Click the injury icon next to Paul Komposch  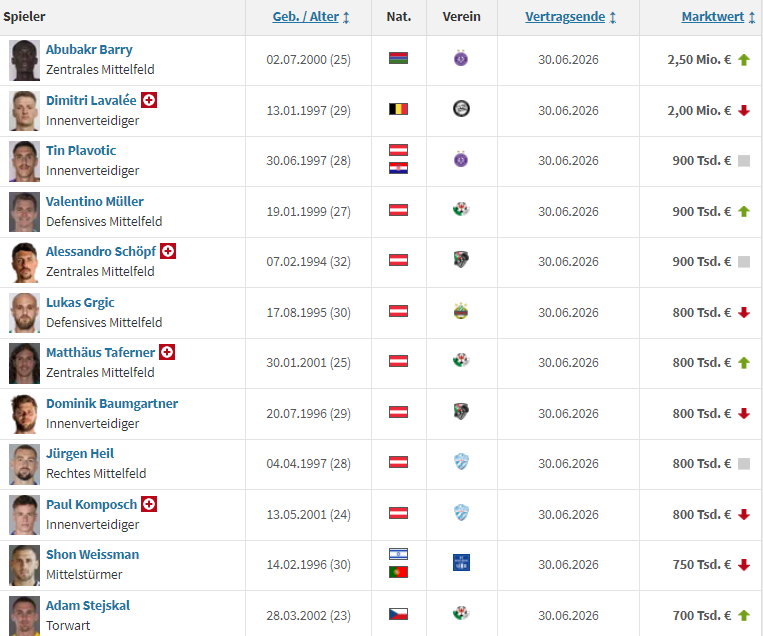point(149,504)
